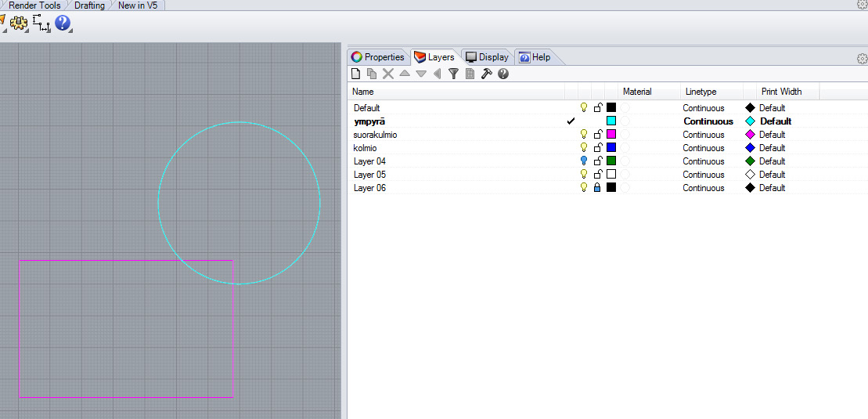Viewport: 868px width, 419px height.
Task: Open the New in V5 toolbar tab
Action: pos(138,5)
